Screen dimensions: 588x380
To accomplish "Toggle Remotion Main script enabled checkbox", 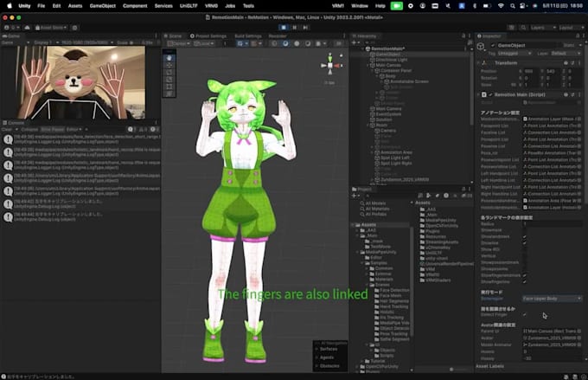I will (490, 94).
